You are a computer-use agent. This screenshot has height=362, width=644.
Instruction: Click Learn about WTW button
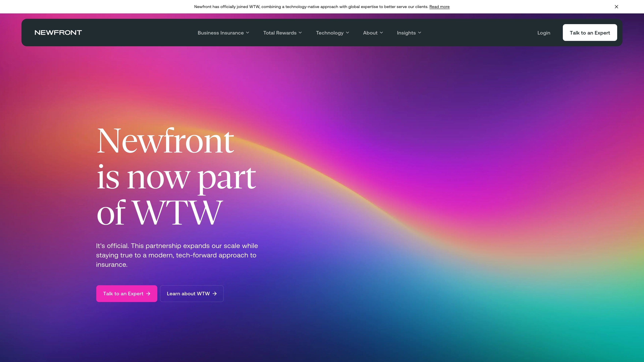[192, 294]
